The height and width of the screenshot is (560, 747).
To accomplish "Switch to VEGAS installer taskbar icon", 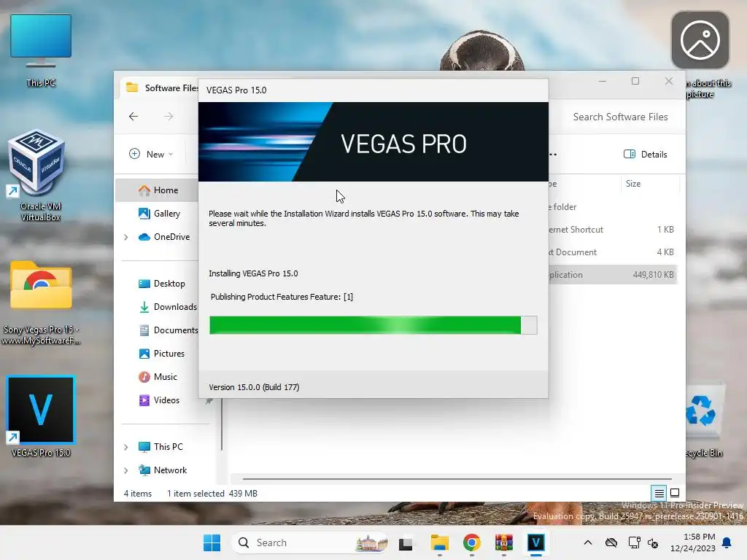I will [x=536, y=542].
